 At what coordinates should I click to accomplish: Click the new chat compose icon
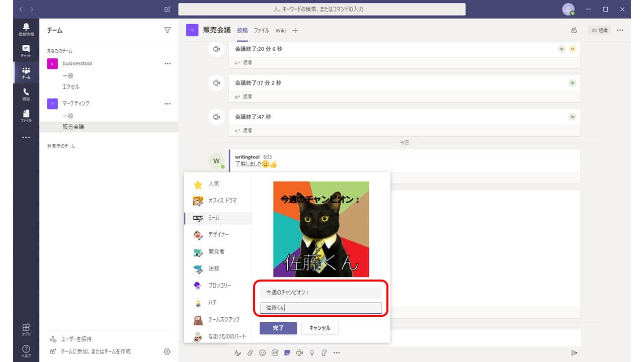click(x=168, y=10)
